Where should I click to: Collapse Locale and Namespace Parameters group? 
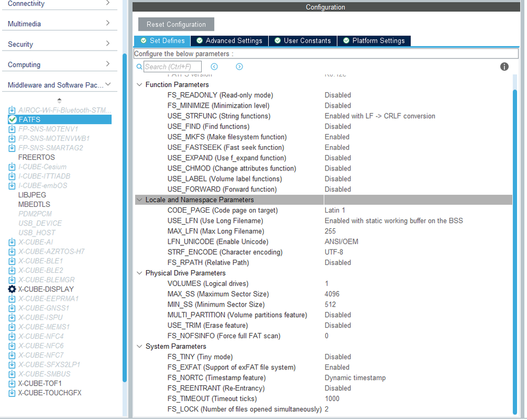tap(139, 200)
